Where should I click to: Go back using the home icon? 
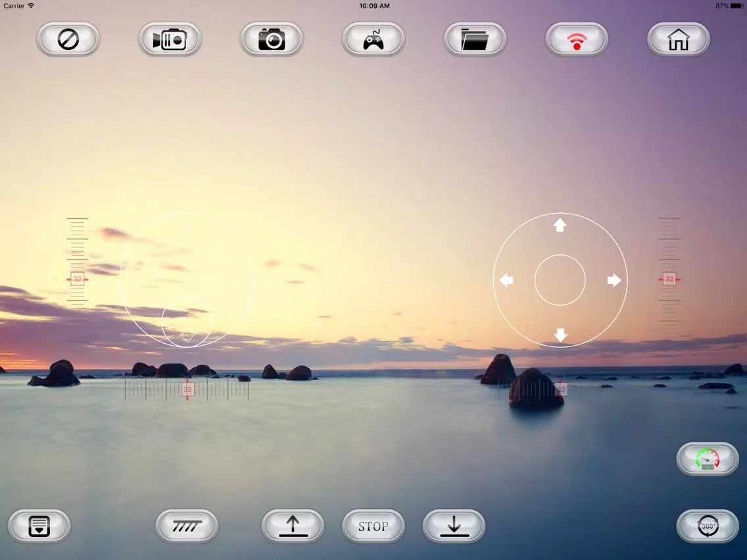679,39
